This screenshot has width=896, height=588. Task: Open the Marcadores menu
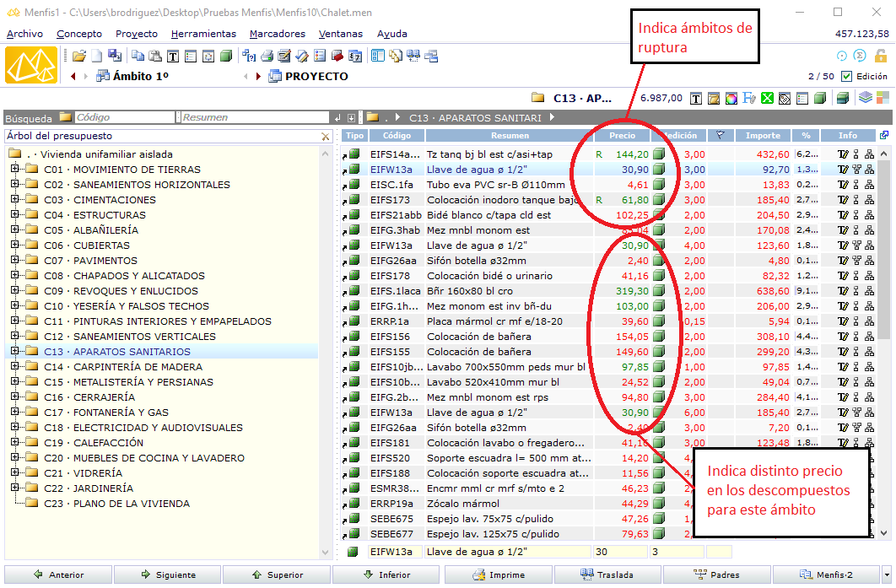(x=277, y=34)
